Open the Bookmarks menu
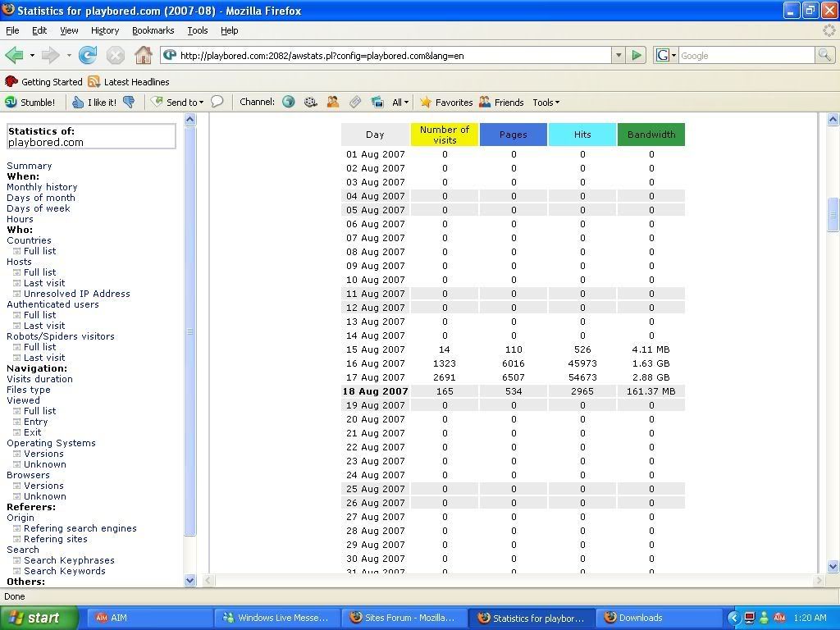 [x=153, y=30]
